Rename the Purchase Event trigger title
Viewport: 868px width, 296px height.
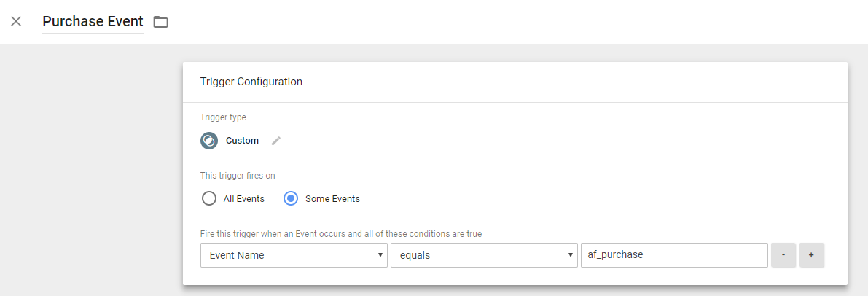93,22
